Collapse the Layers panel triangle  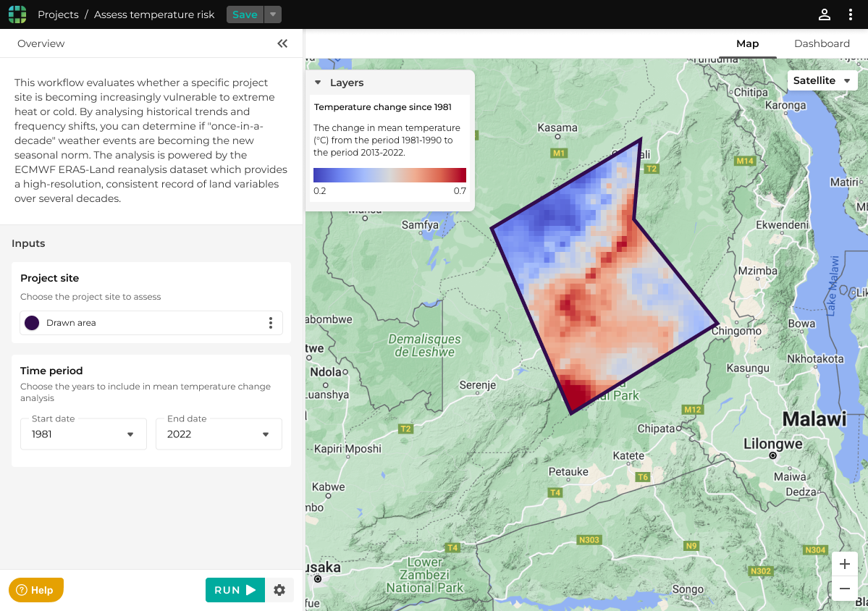pos(318,83)
